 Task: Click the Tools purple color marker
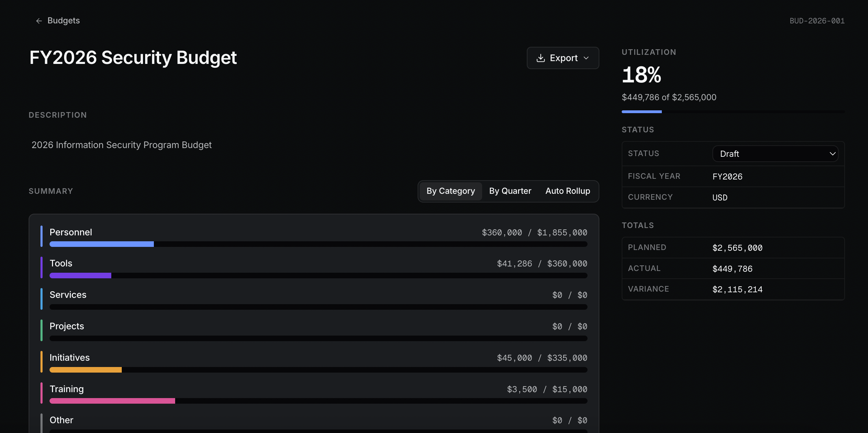[42, 267]
